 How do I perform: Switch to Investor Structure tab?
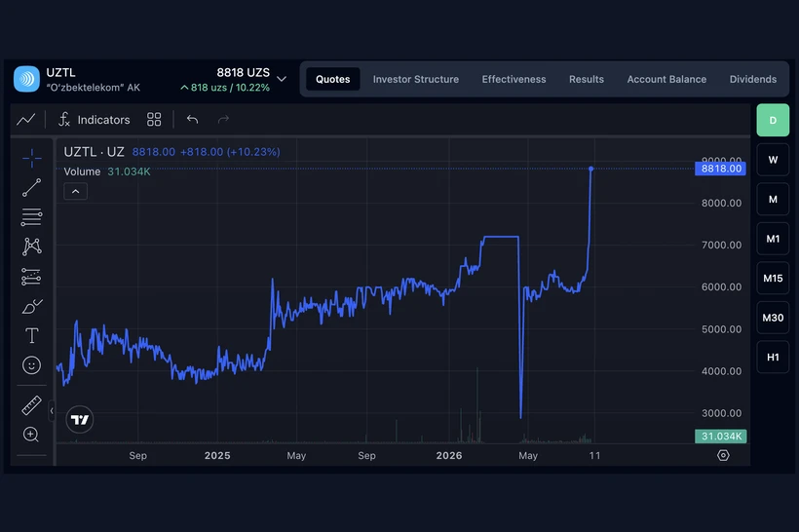click(x=416, y=79)
